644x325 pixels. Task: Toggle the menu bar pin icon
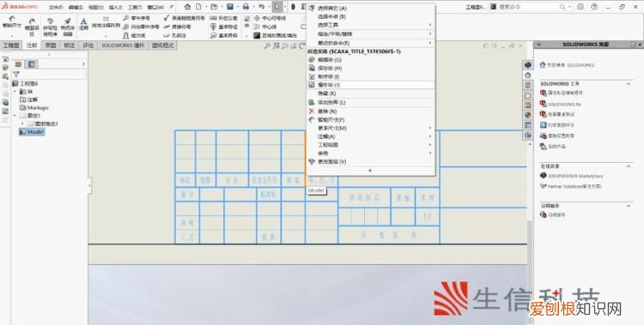click(x=171, y=7)
